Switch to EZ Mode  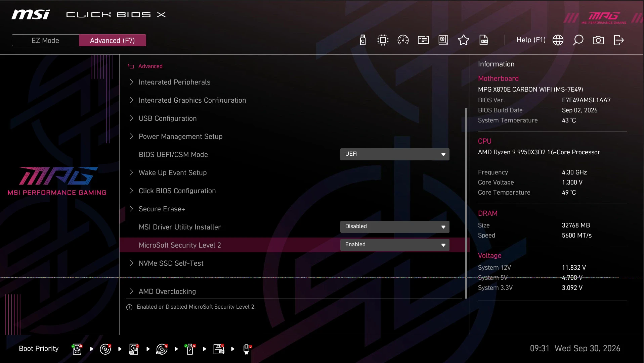[45, 40]
